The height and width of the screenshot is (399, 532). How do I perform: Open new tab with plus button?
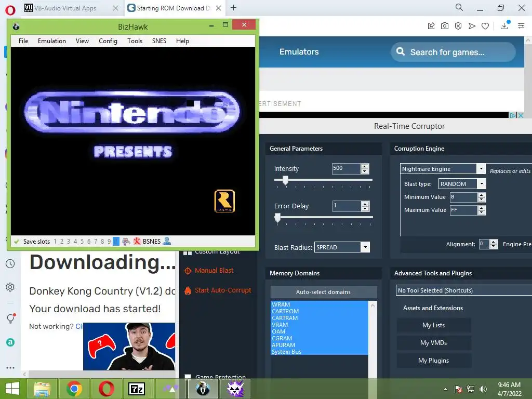coord(233,8)
